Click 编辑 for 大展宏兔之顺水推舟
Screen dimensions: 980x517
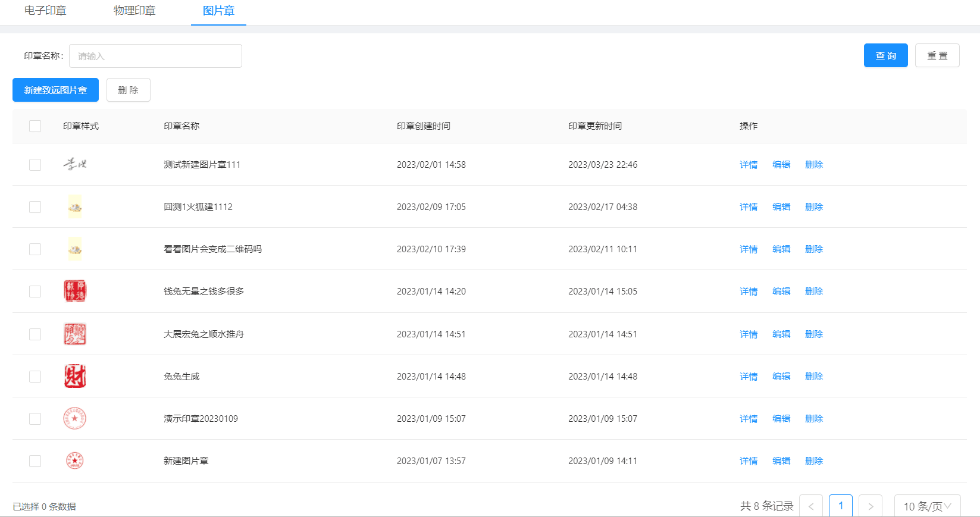[x=781, y=334]
